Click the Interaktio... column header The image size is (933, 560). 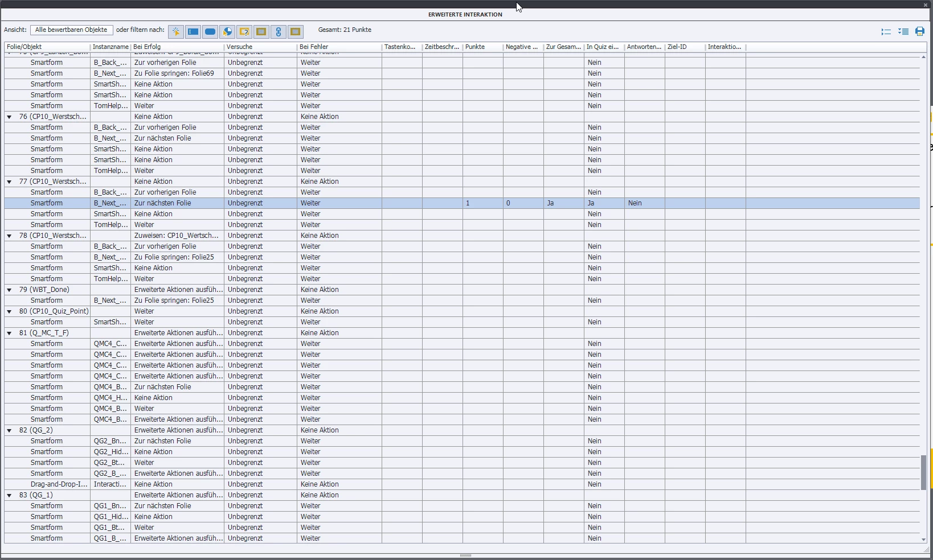(725, 47)
